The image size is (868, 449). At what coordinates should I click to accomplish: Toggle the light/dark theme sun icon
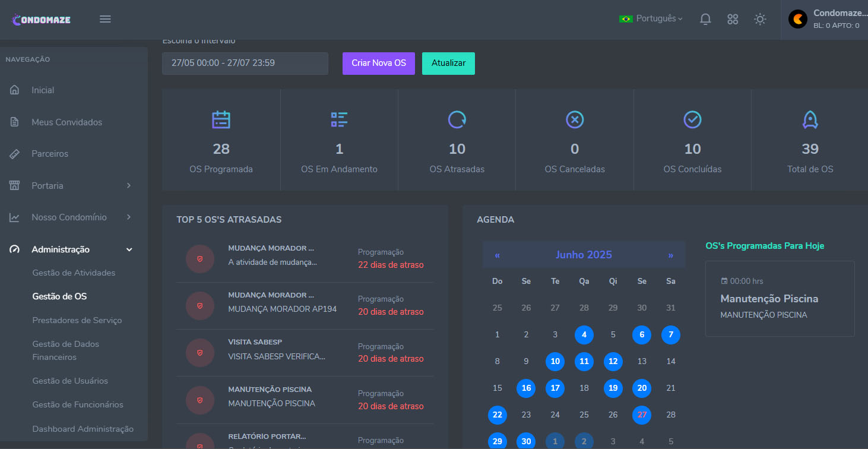click(x=760, y=19)
